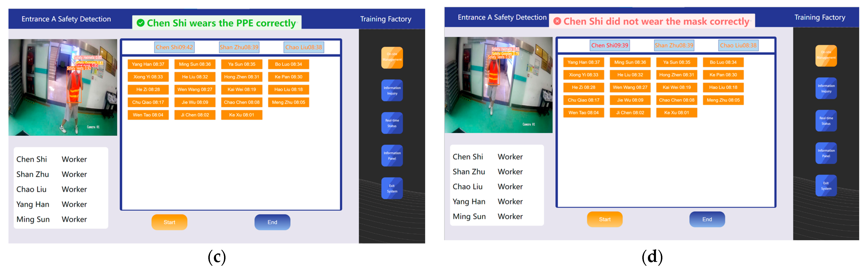The height and width of the screenshot is (271, 868).
Task: Click red X mask warning icon
Action: [x=557, y=21]
